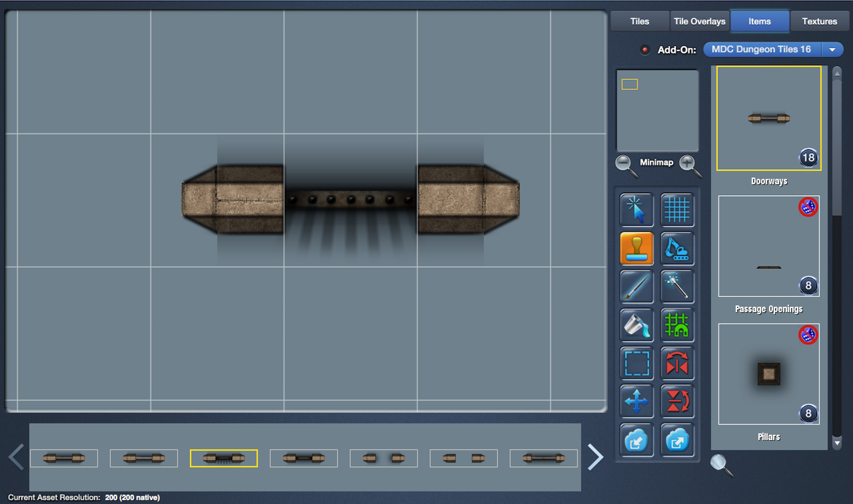Image resolution: width=853 pixels, height=504 pixels.
Task: Click the flip vertical icon
Action: [x=677, y=401]
